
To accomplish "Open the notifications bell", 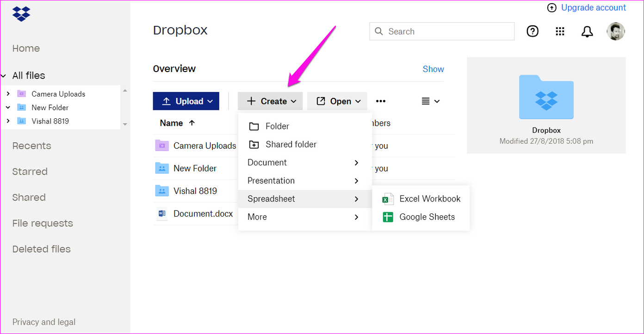I will pyautogui.click(x=587, y=31).
